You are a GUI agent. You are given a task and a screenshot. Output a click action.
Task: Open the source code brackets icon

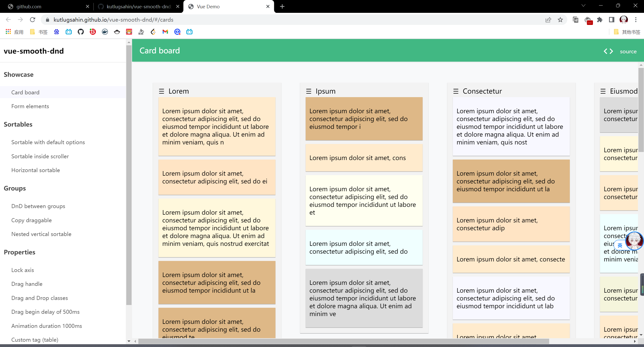tap(608, 51)
